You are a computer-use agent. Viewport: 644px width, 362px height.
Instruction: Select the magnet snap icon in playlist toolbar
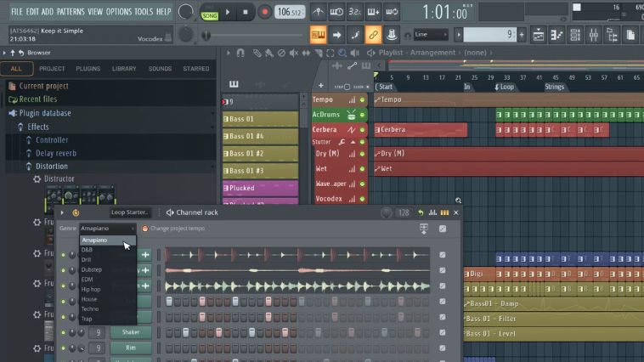tap(240, 53)
